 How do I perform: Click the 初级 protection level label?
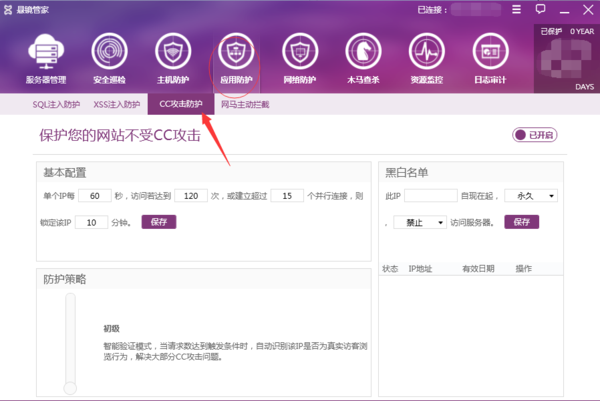(111, 329)
